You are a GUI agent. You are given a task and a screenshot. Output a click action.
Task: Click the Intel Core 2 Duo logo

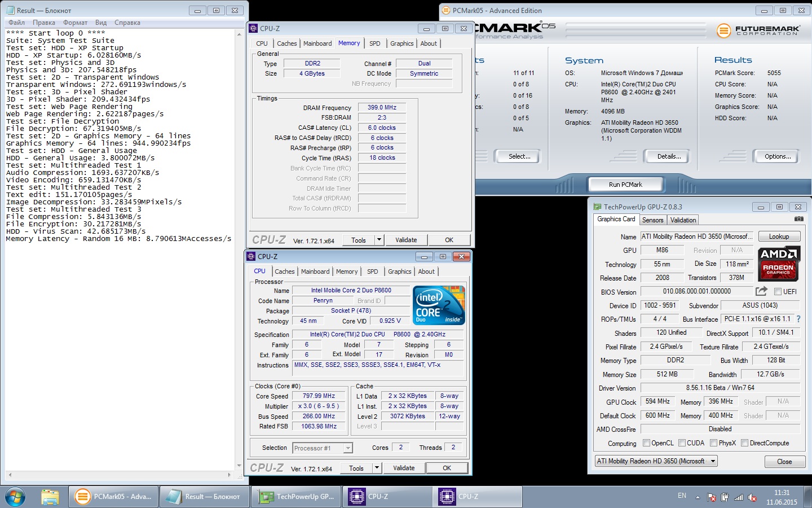coord(439,305)
